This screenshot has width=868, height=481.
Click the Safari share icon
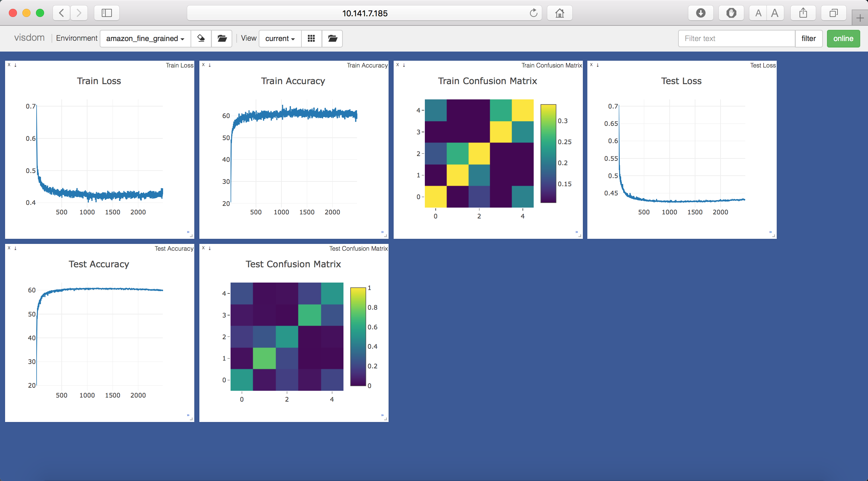point(803,13)
